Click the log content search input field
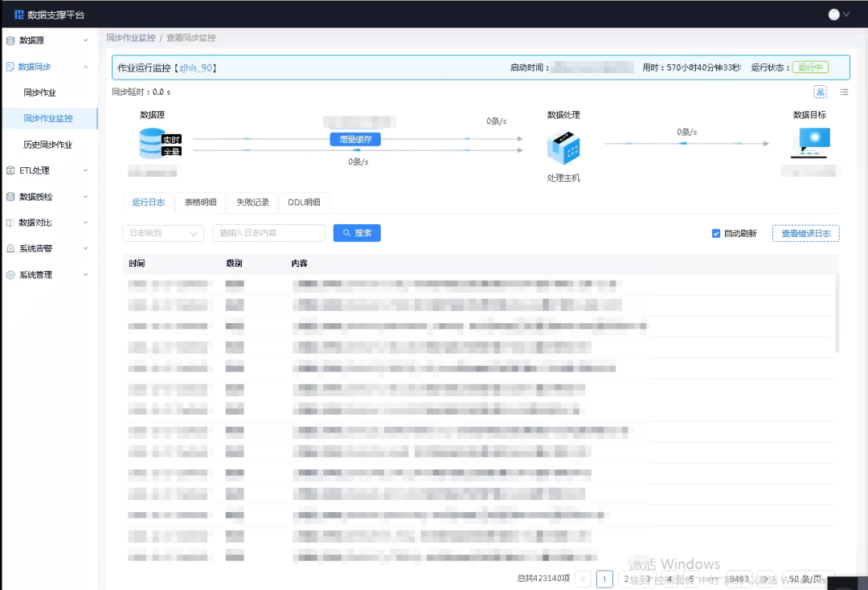 click(268, 233)
